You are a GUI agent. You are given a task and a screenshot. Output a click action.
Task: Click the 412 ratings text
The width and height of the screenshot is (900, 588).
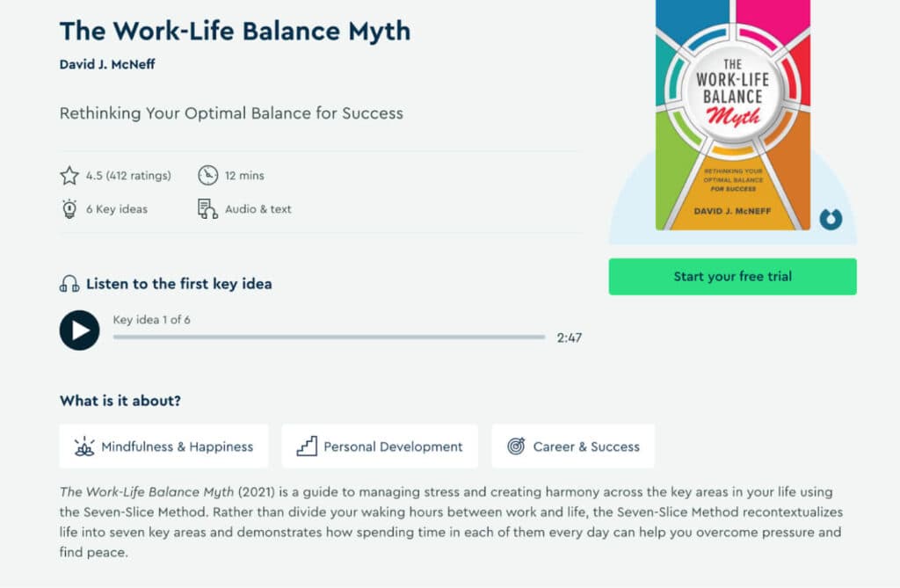141,175
